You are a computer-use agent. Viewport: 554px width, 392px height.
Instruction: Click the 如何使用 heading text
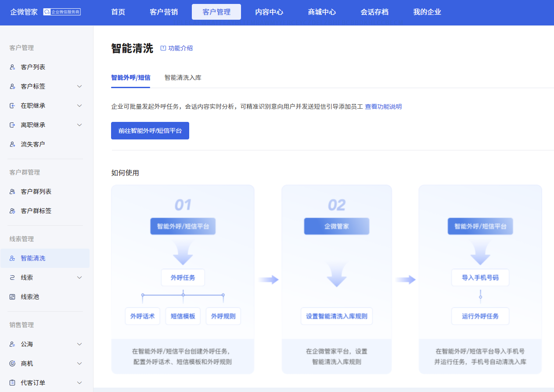coord(125,173)
